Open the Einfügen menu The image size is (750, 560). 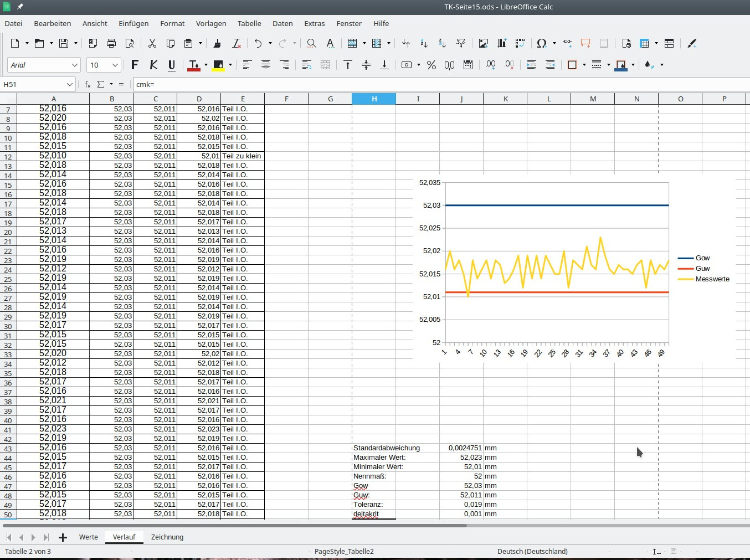click(x=133, y=23)
